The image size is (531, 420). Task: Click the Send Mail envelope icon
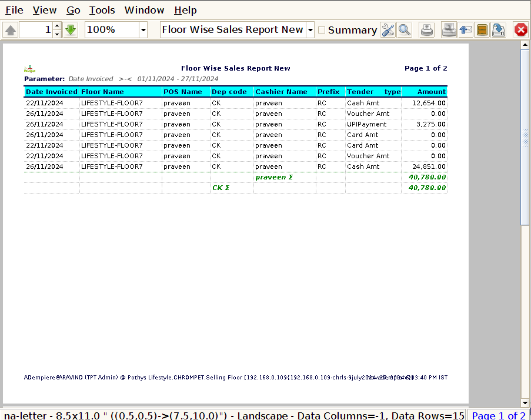(466, 30)
